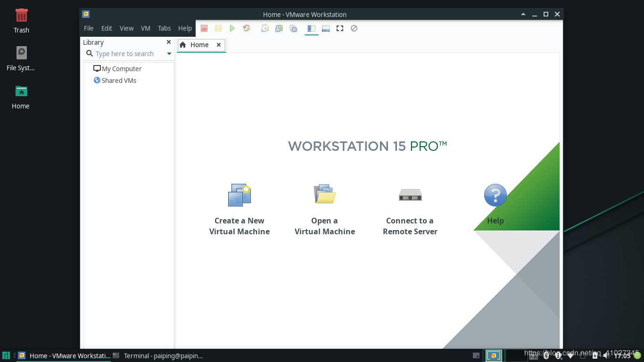The image size is (644, 362).
Task: Open the Home folder desktop icon
Action: [x=21, y=97]
